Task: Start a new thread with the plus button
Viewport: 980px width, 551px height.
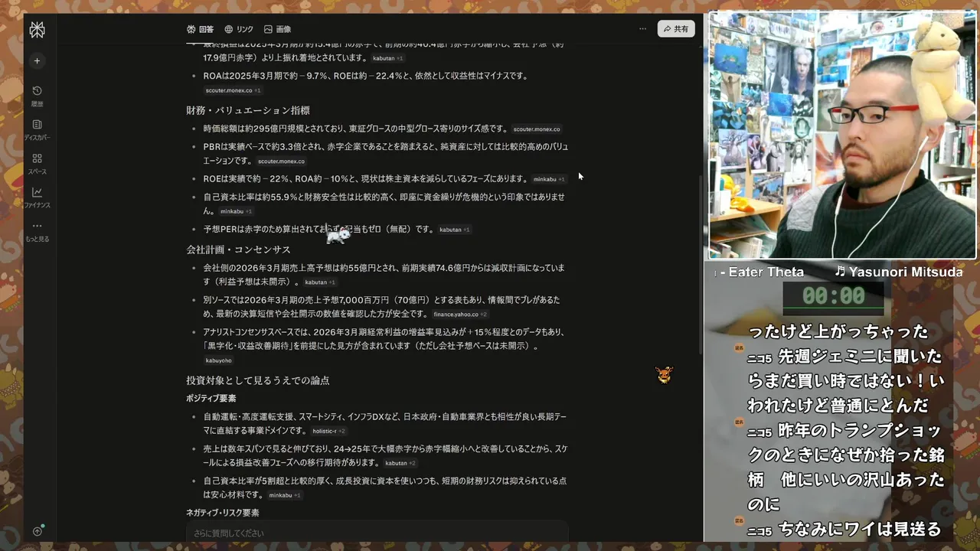Action: 37,61
